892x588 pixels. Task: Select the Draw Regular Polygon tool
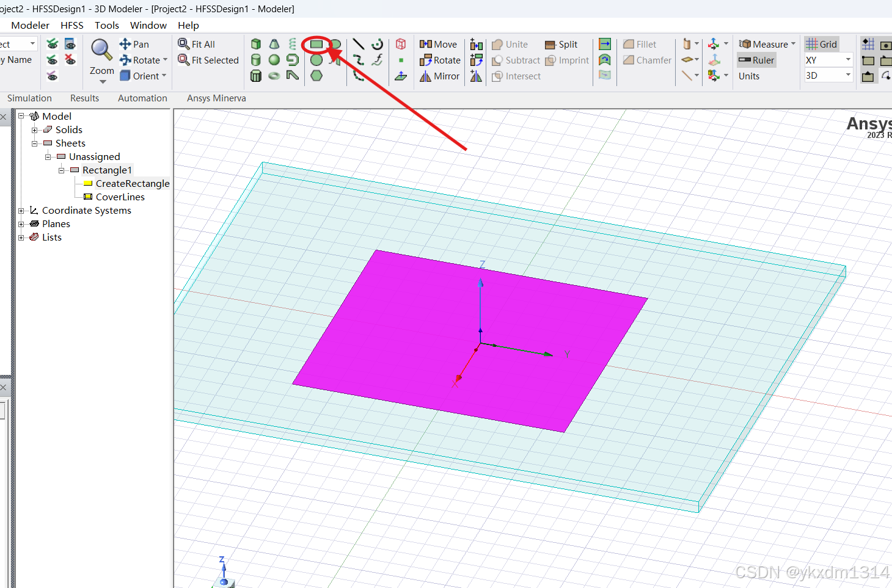coord(316,76)
